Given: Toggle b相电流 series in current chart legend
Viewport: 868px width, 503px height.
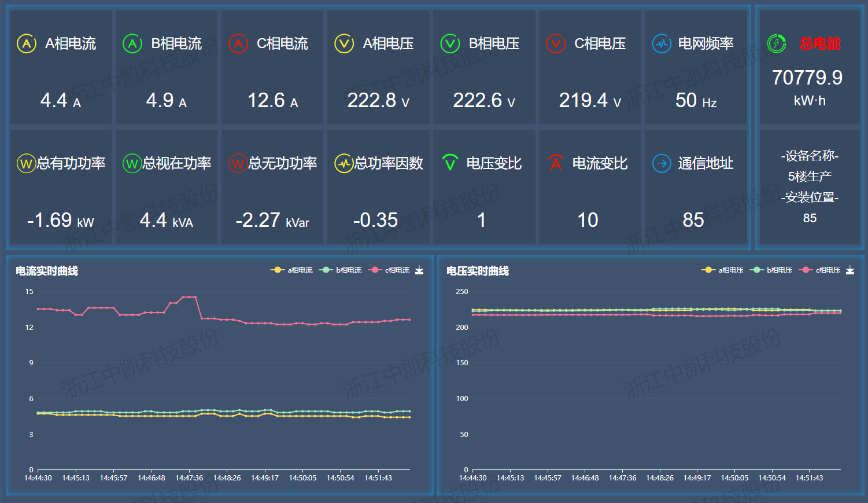Looking at the screenshot, I should pos(341,270).
